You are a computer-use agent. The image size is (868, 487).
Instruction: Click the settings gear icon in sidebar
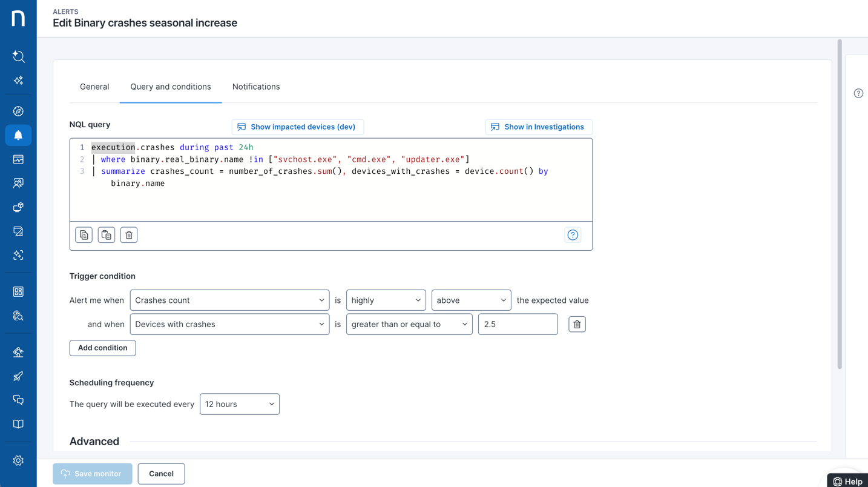coord(18,461)
